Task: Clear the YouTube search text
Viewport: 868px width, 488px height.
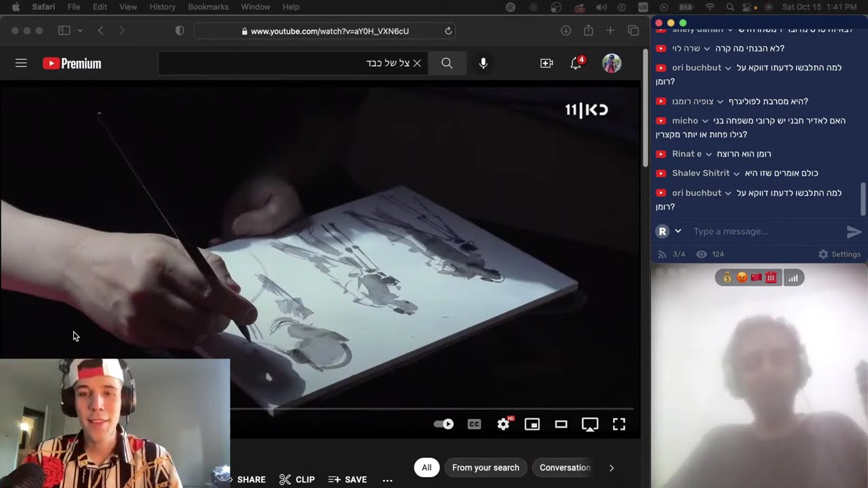Action: tap(417, 63)
